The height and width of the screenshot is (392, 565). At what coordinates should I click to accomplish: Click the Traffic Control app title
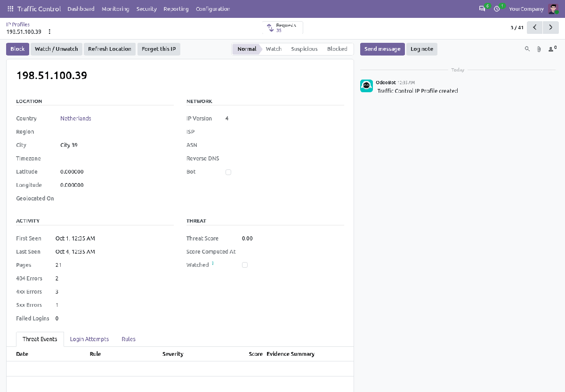click(39, 9)
